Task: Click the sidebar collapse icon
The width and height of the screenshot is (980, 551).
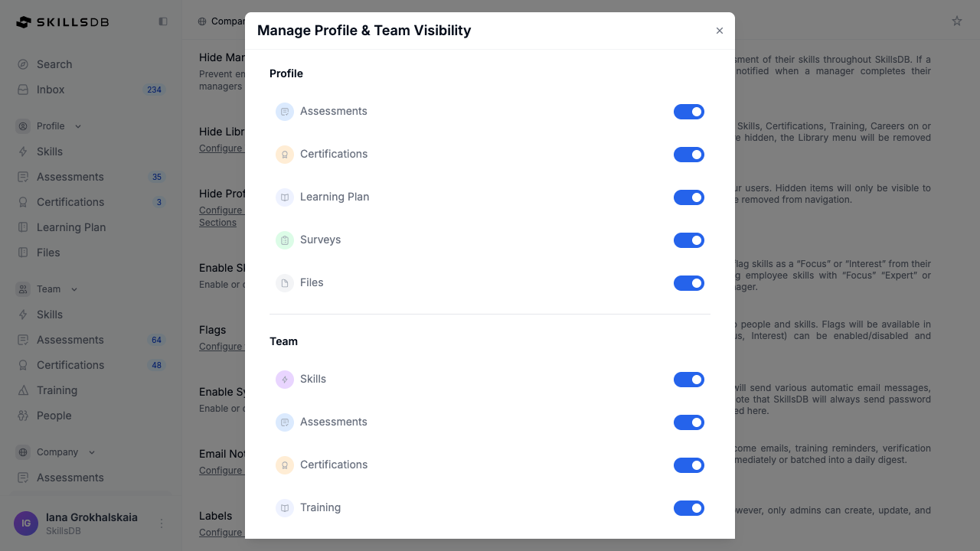Action: (163, 21)
